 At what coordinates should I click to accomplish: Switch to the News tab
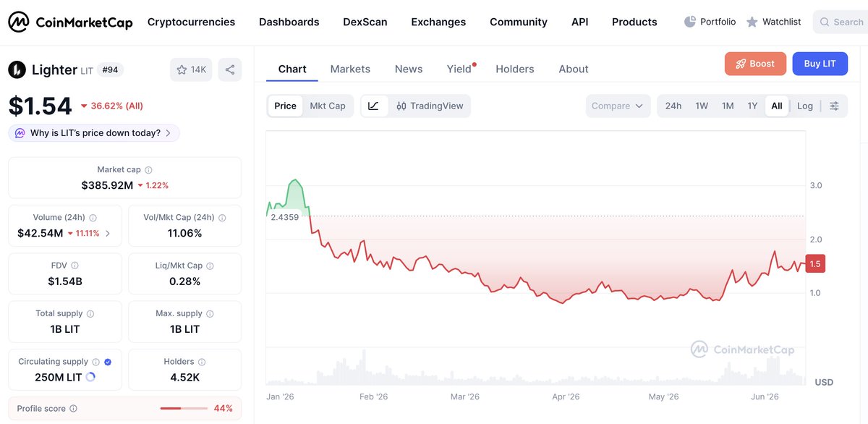pyautogui.click(x=409, y=69)
